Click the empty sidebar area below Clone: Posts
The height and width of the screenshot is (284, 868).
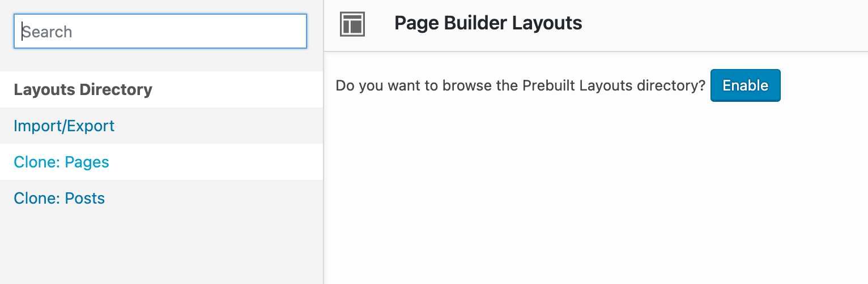tap(161, 250)
